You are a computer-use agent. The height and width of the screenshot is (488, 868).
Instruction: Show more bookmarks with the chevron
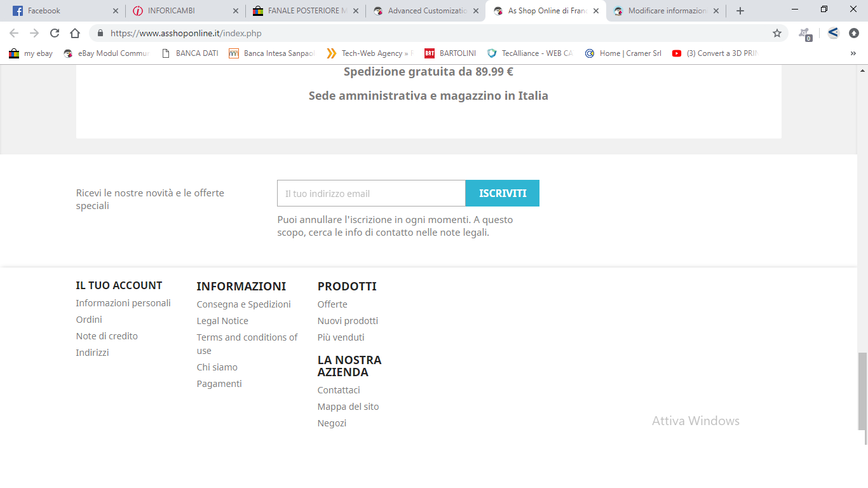(x=853, y=53)
